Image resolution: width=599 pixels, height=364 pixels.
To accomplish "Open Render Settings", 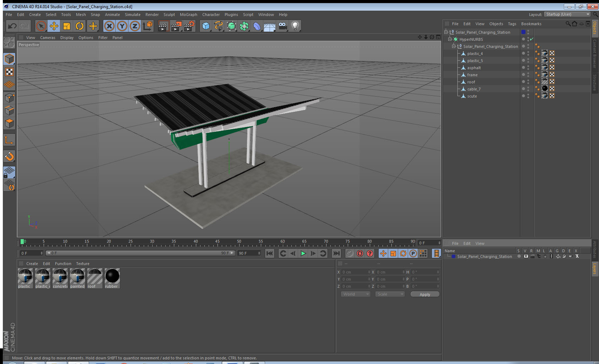I will tap(189, 26).
